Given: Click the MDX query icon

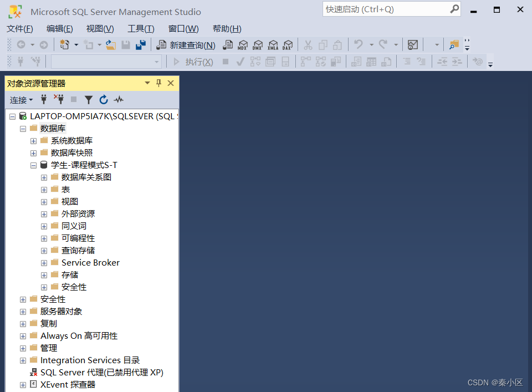Looking at the screenshot, I should click(243, 45).
